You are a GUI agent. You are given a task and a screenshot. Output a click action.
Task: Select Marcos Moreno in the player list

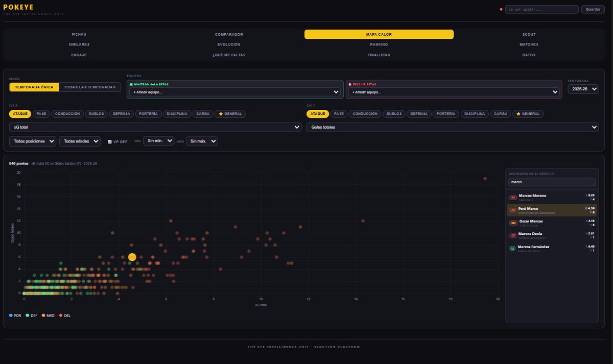pyautogui.click(x=552, y=197)
